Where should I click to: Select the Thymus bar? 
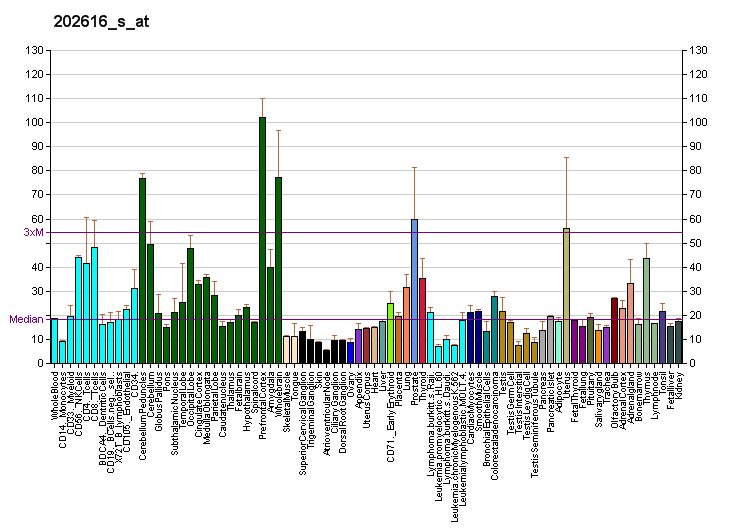point(647,311)
